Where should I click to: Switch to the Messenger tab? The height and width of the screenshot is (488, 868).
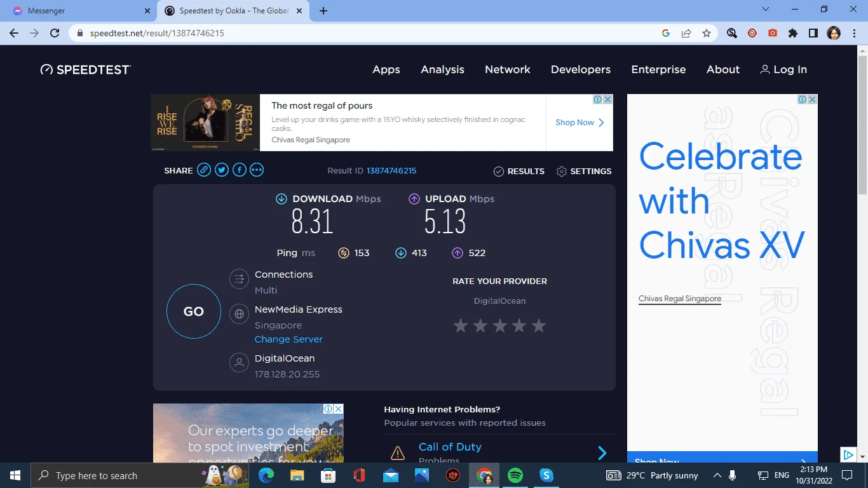[79, 11]
